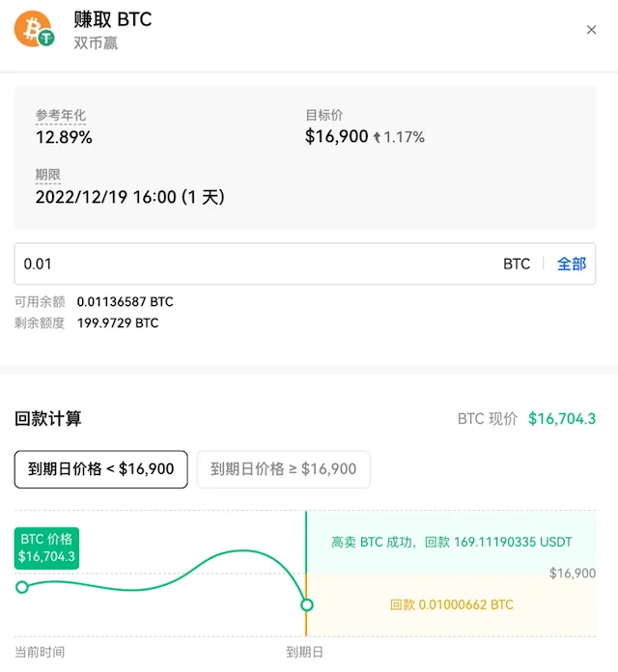Image resolution: width=618 pixels, height=672 pixels.
Task: Click the 高卖 BTC 成功 payout text
Action: coord(451,543)
